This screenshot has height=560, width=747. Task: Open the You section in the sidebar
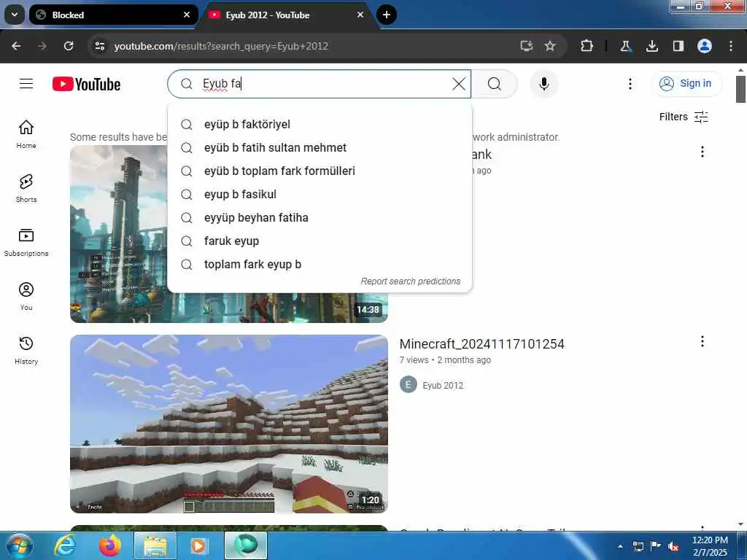point(26,296)
